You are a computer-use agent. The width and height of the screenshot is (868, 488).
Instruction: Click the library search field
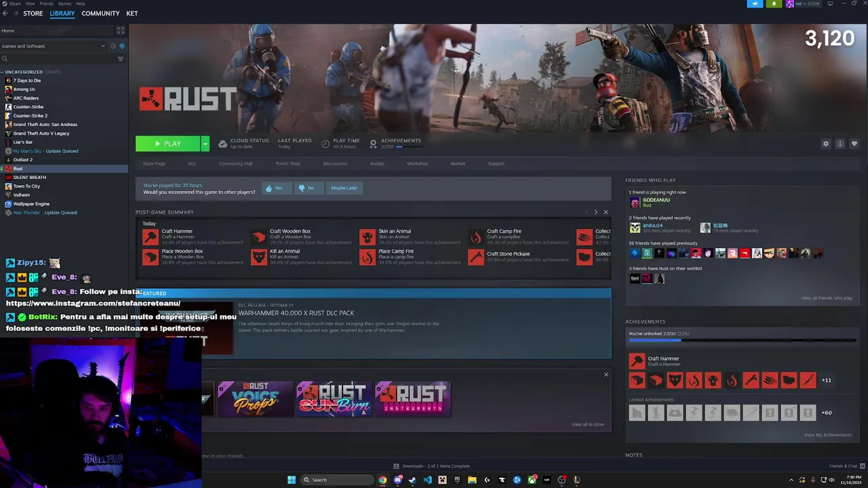point(60,59)
